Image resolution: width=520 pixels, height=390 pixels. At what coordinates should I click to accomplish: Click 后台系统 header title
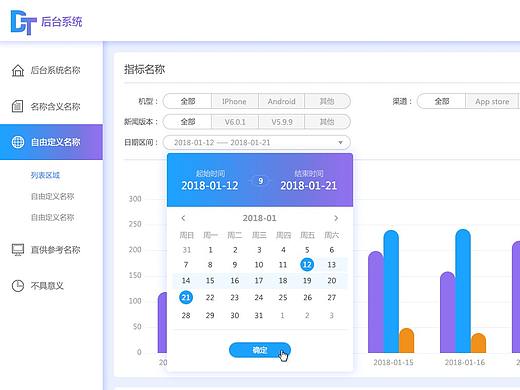pyautogui.click(x=62, y=22)
